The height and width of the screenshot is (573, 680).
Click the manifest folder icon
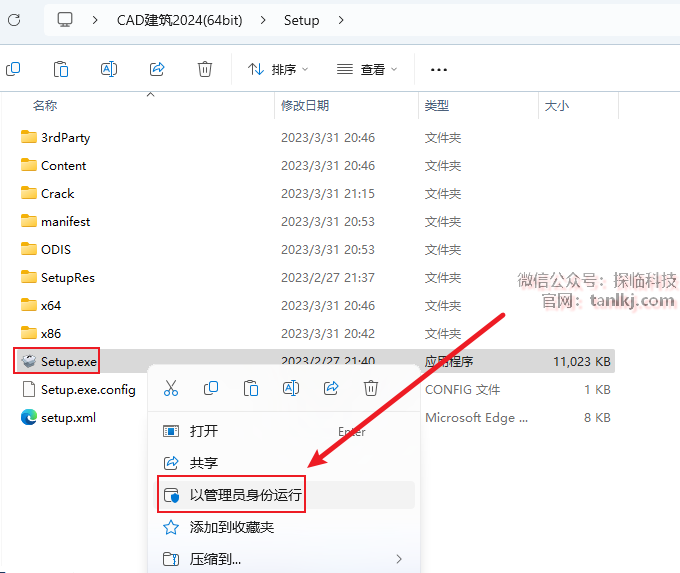29,221
